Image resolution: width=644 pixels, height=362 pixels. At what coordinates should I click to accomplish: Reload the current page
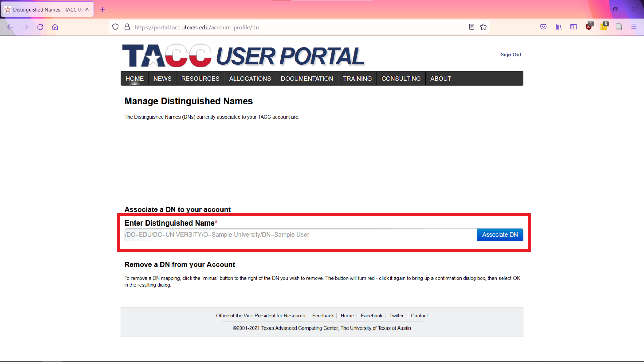(x=40, y=27)
